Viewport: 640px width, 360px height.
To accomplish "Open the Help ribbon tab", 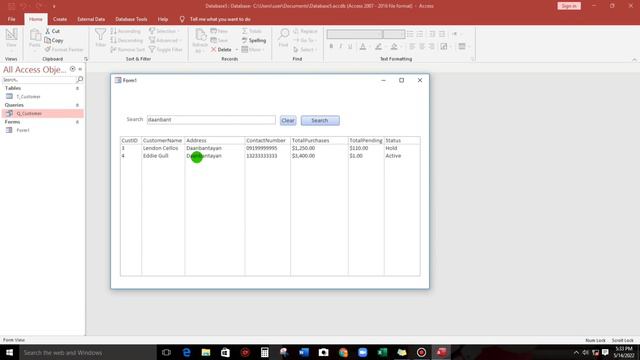I will click(163, 19).
